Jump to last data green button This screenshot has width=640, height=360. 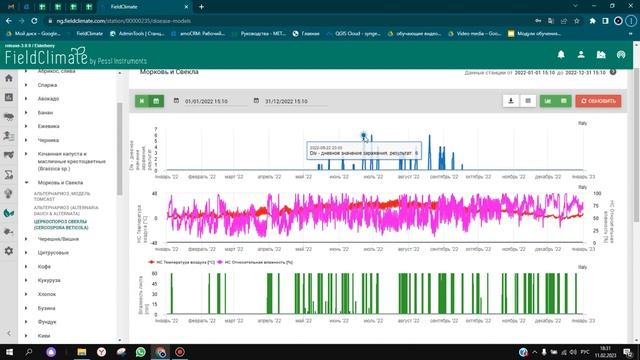(142, 101)
